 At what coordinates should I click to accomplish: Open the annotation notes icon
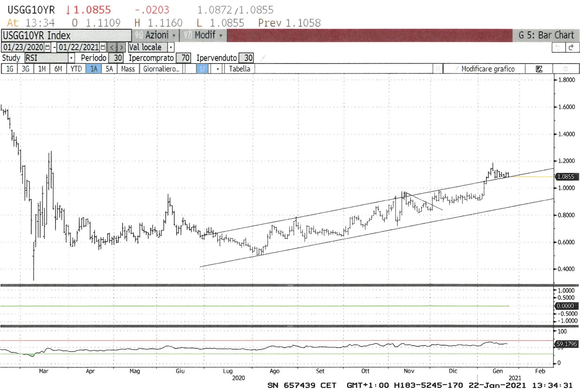point(539,69)
